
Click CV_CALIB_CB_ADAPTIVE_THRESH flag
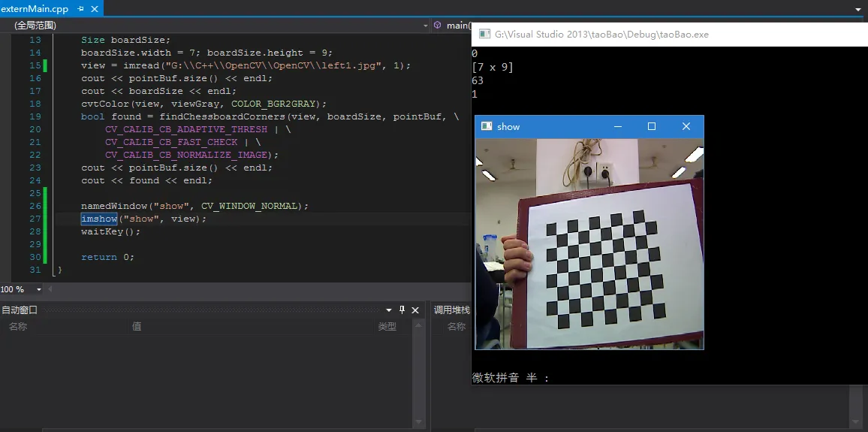point(186,129)
